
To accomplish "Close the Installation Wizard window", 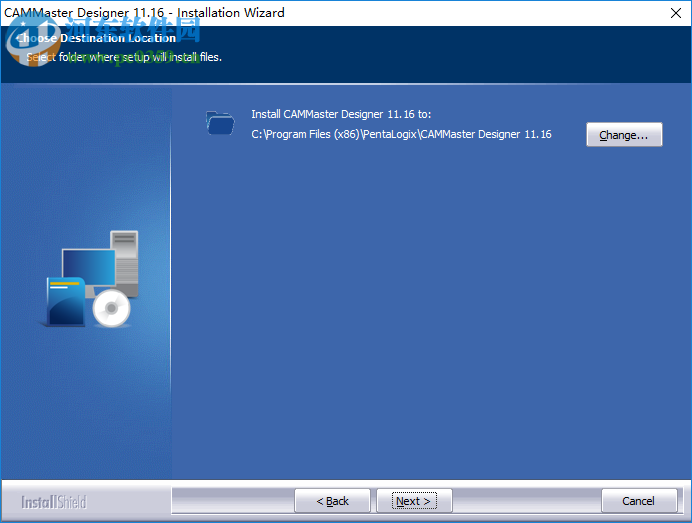I will click(x=676, y=13).
